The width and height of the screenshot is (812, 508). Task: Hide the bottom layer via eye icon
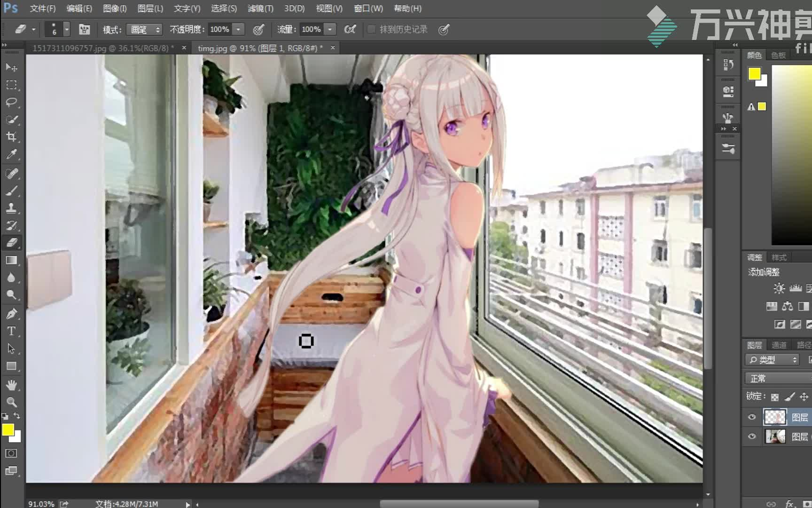coord(752,437)
